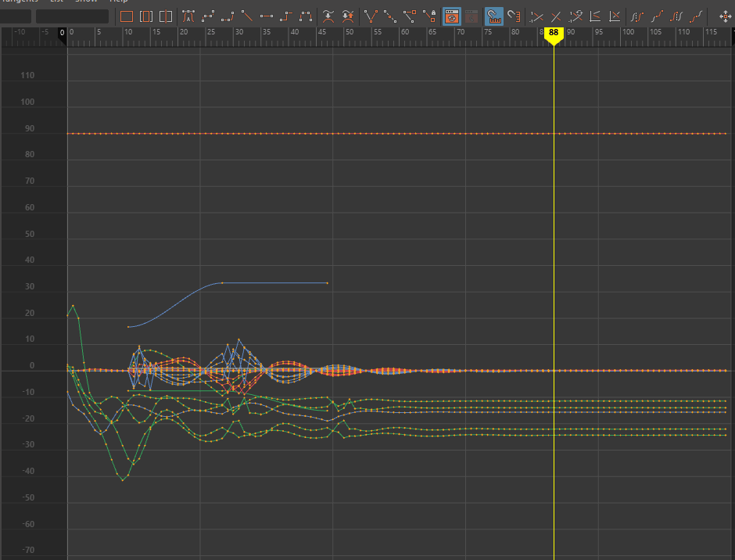The image size is (735, 560).
Task: Apply Linear tangents
Action: pos(247,17)
